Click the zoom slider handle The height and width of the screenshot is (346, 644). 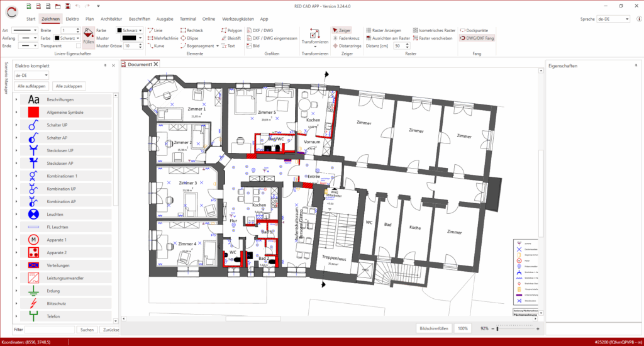tap(497, 329)
